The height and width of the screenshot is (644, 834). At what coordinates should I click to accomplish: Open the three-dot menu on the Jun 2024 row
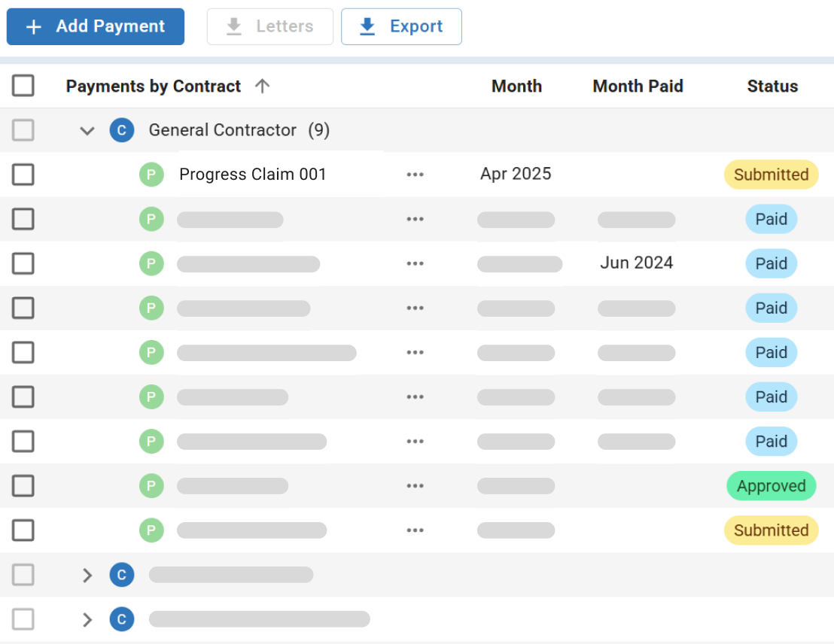point(415,263)
